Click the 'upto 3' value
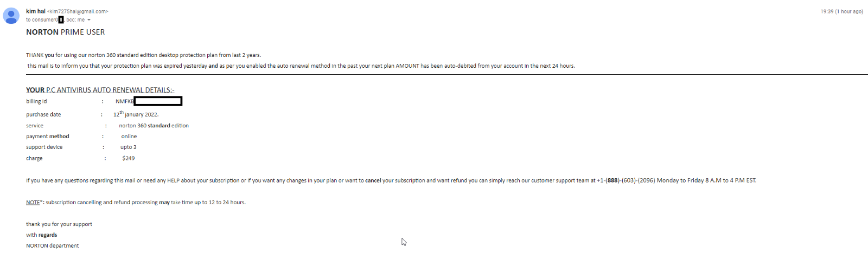Viewport: 868px width, 266px height. click(129, 147)
